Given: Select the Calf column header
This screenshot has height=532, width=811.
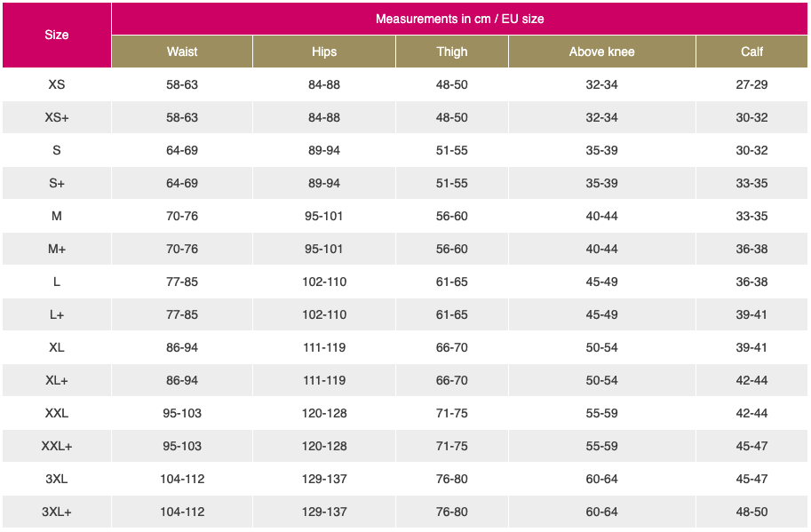Looking at the screenshot, I should 751,52.
